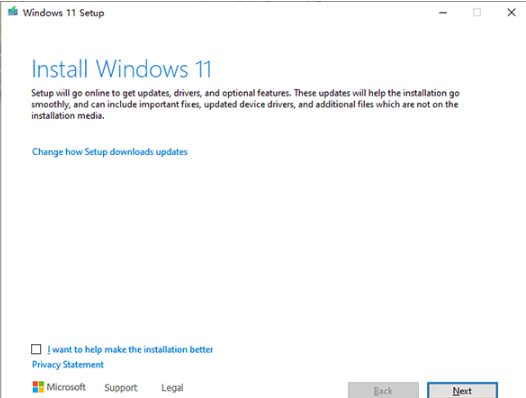Click the Windows 11 Setup title bar icon
This screenshot has width=526, height=398.
13,12
